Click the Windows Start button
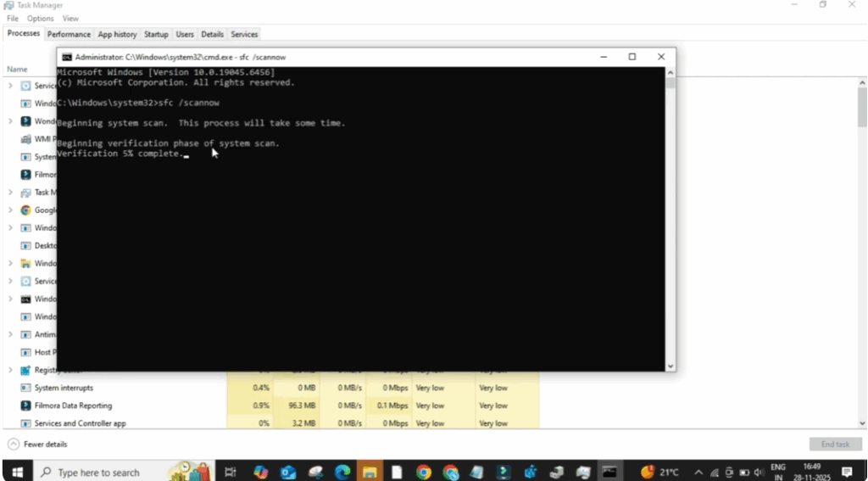The image size is (868, 481). 16,472
